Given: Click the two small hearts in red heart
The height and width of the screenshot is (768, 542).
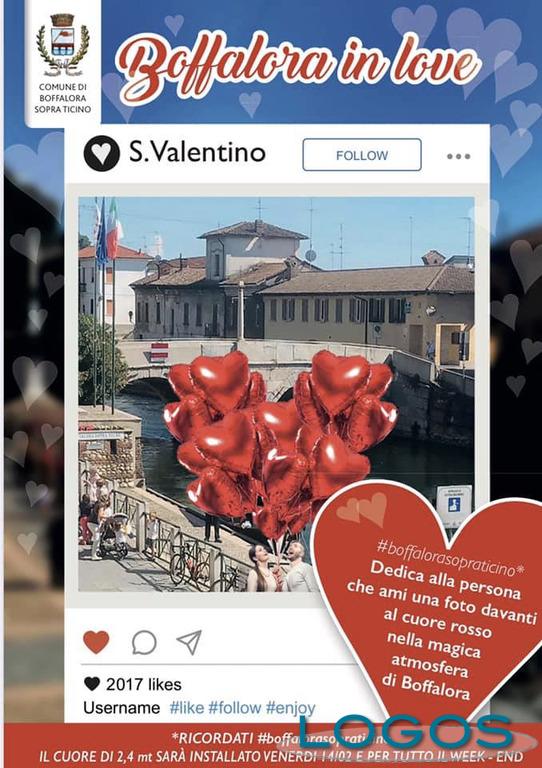Looking at the screenshot, I should 362,509.
